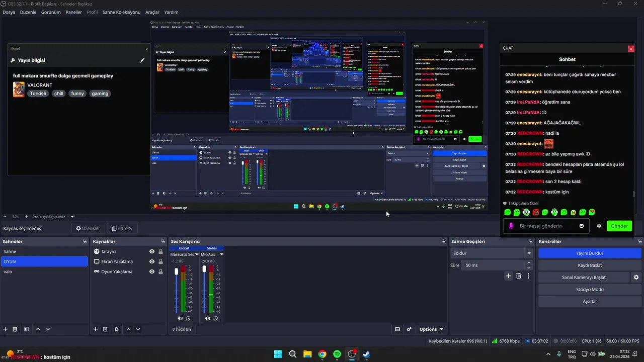644x362 pixels.
Task: Hide the Tarayıcı source
Action: click(x=151, y=251)
